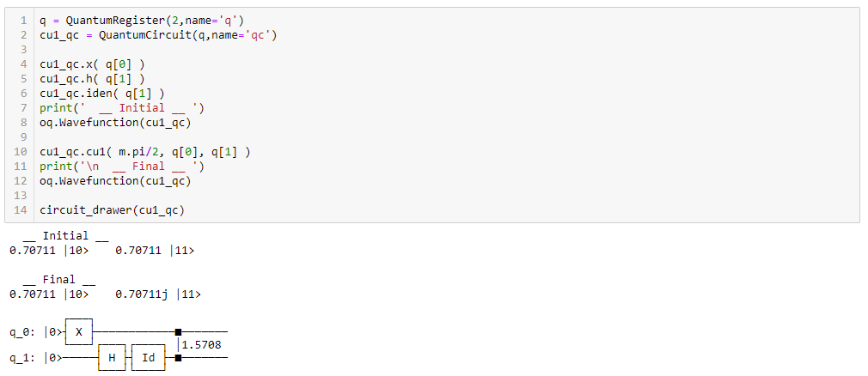Click the H gate box in circuit
868x376 pixels.
[x=112, y=358]
